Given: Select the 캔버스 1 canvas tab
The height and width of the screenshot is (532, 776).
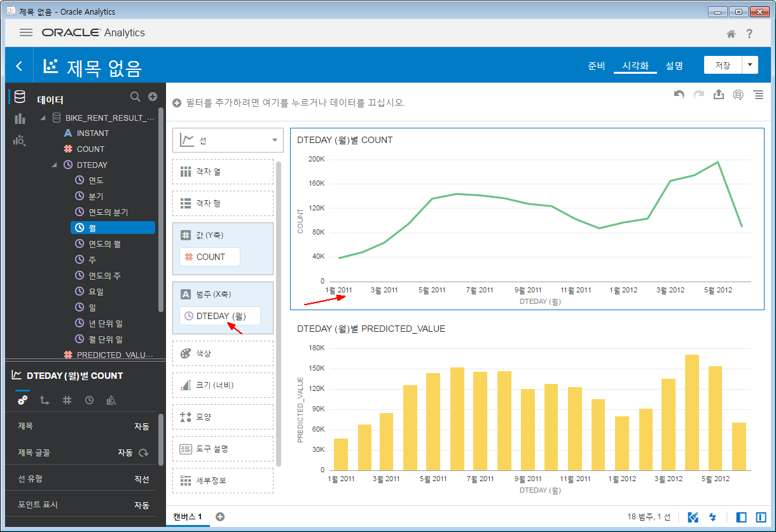Looking at the screenshot, I should click(x=188, y=517).
